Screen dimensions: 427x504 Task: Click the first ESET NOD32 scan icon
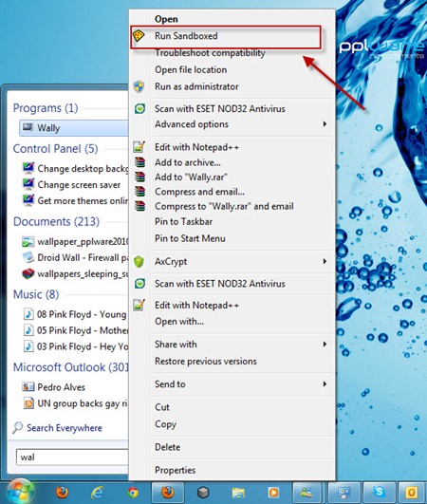coord(139,108)
